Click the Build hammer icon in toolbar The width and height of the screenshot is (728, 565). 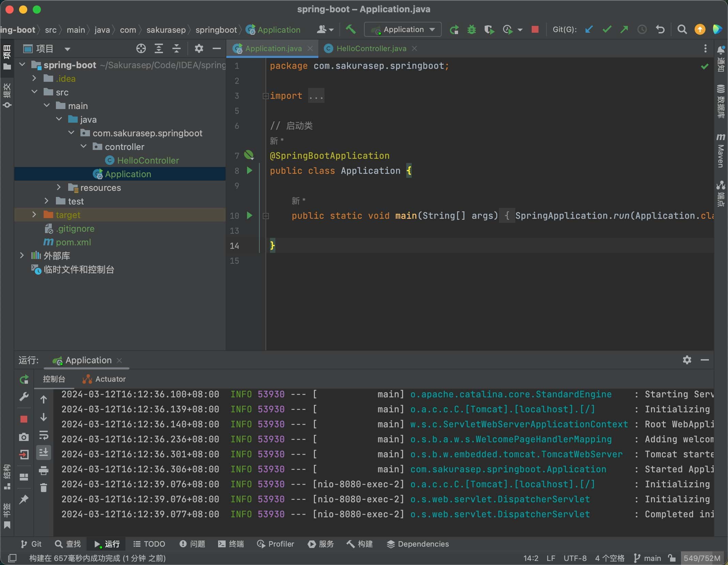[351, 30]
